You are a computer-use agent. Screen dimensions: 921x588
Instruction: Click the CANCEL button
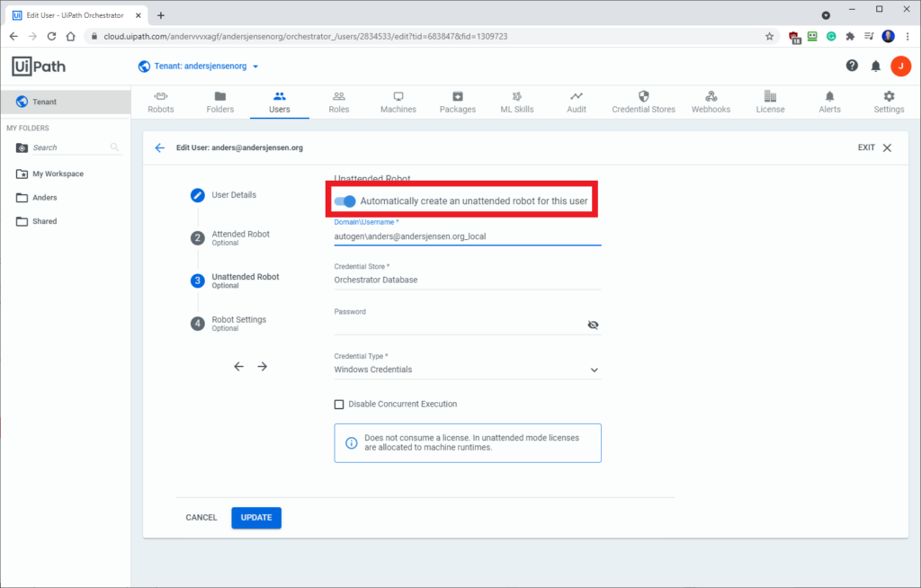201,518
